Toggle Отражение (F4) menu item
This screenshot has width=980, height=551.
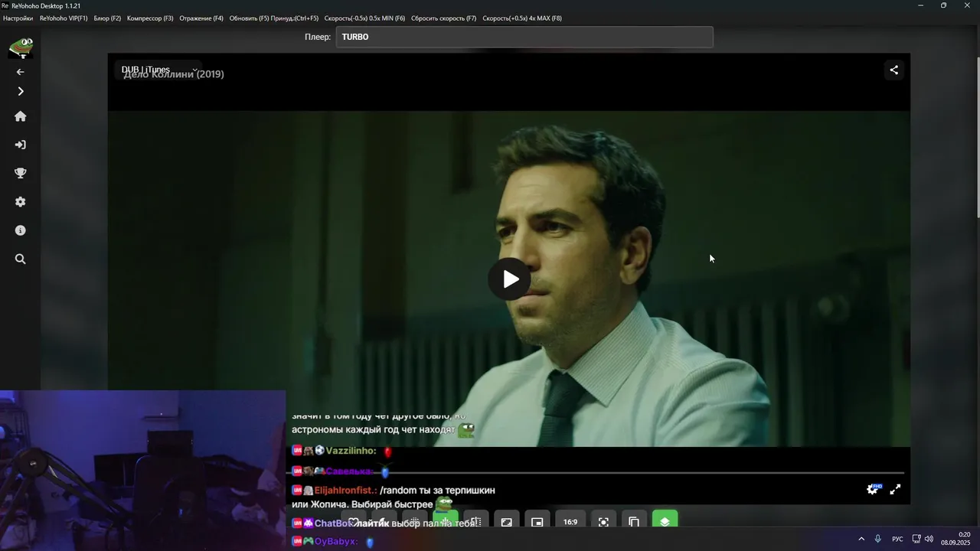coord(201,18)
